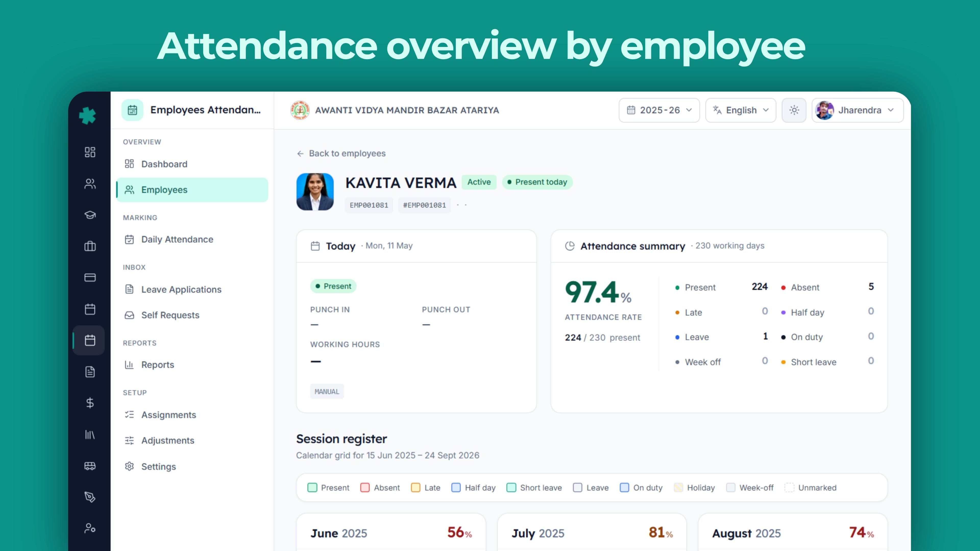
Task: Open the pen nib icon in rail
Action: coord(90,497)
